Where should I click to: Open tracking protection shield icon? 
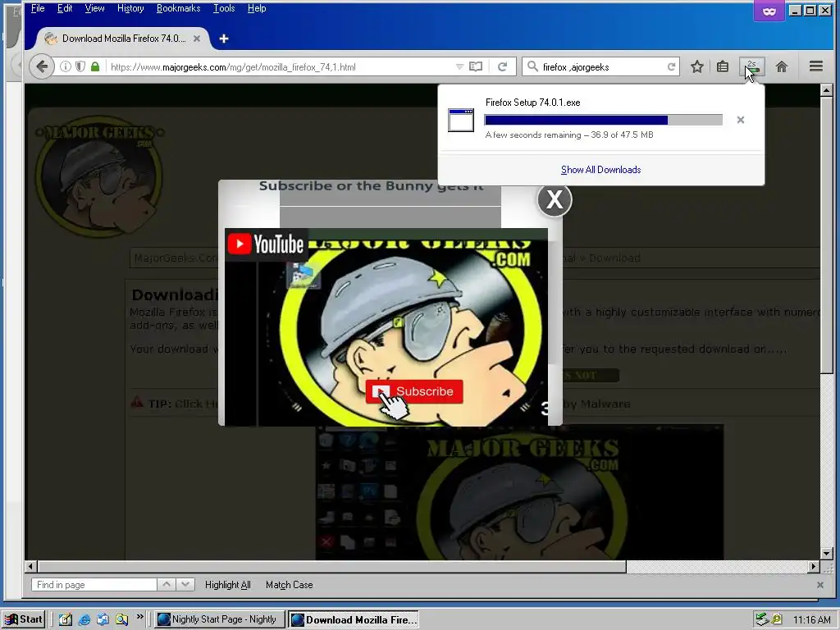(80, 67)
